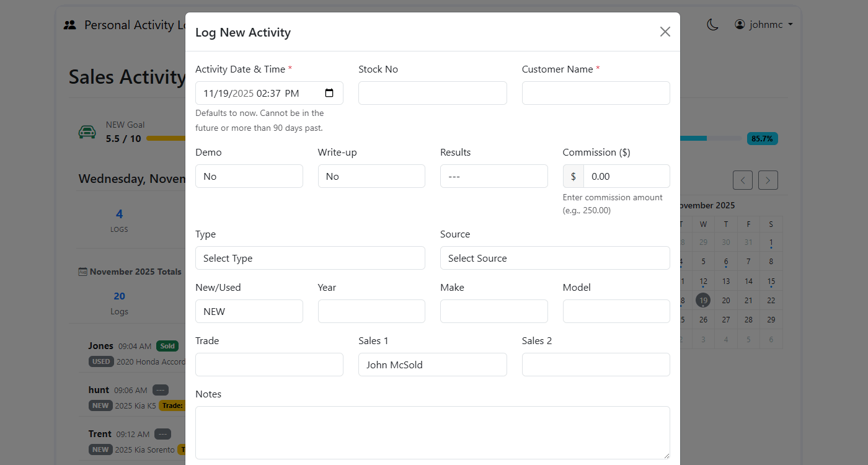Toggle dark mode with the moon icon

[x=712, y=24]
